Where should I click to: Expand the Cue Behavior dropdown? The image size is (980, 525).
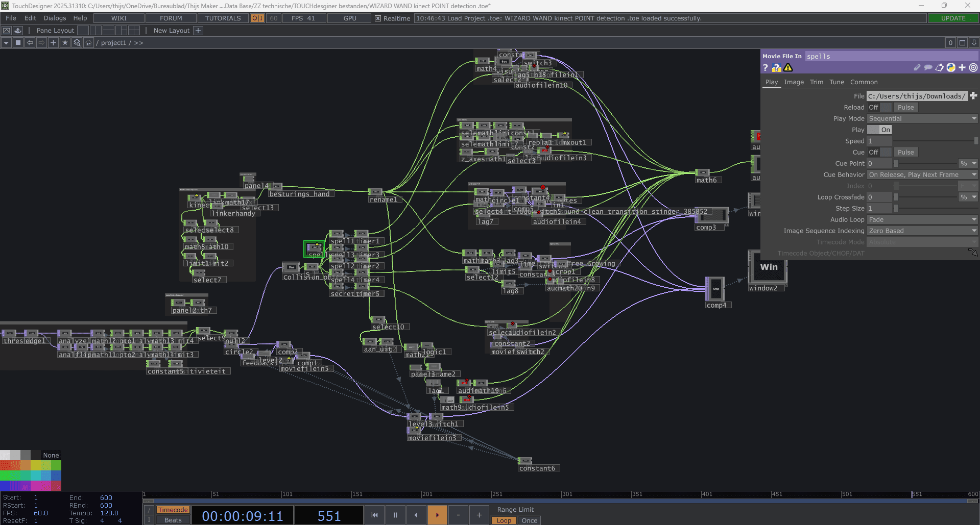[922, 174]
